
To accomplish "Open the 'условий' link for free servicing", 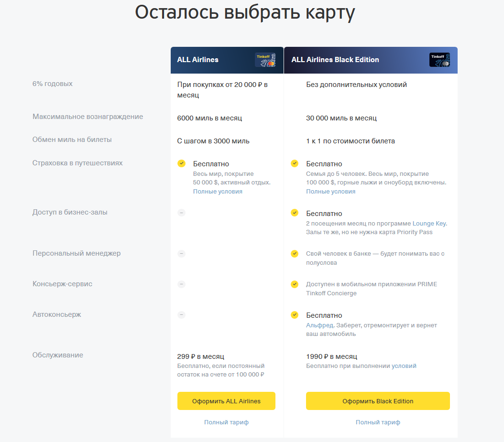I will coord(404,366).
